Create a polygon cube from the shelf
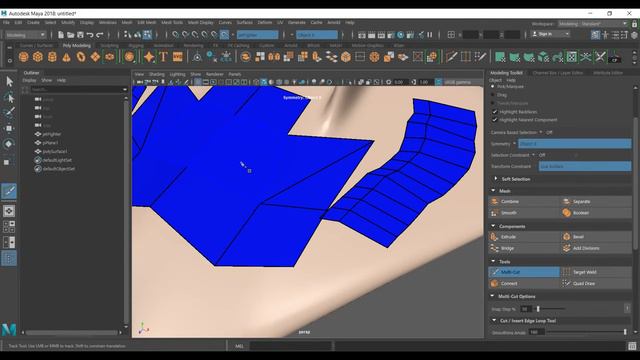 38,57
